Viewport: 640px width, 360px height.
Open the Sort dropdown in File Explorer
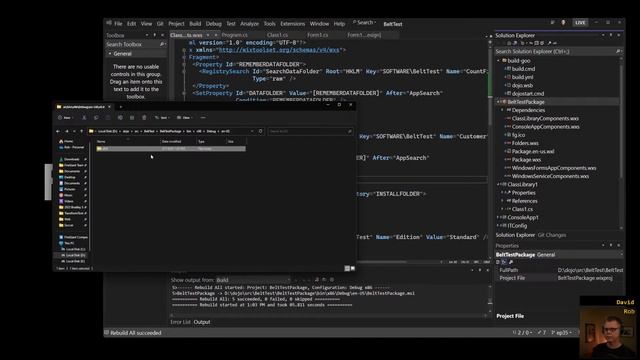click(162, 118)
